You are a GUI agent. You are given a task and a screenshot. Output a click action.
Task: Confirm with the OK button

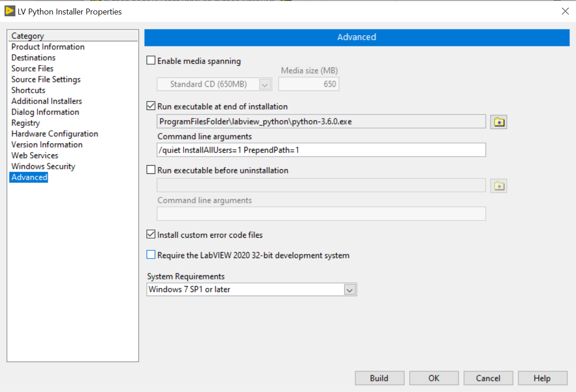coord(434,378)
